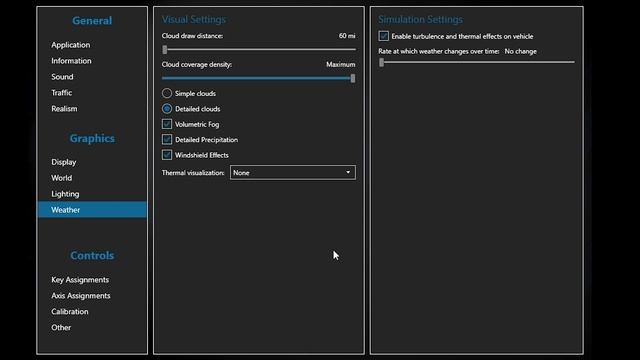Go to Sound settings
This screenshot has height=360, width=640.
tap(62, 77)
